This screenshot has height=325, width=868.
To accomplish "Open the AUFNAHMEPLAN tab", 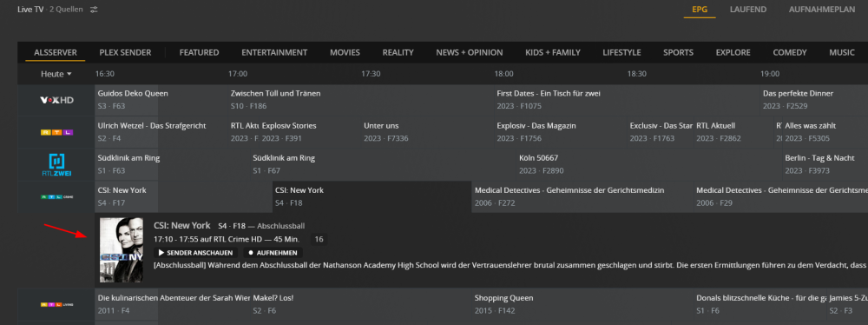I will (x=822, y=10).
